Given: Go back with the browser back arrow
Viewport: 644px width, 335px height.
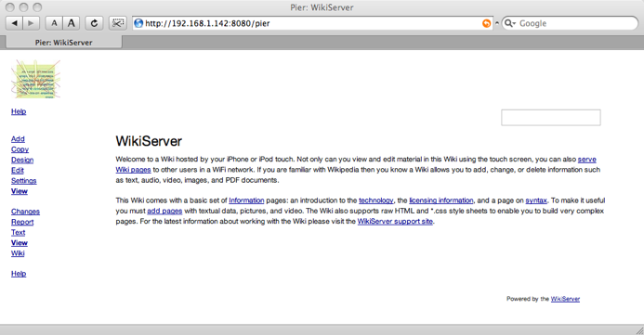Looking at the screenshot, I should [x=14, y=23].
